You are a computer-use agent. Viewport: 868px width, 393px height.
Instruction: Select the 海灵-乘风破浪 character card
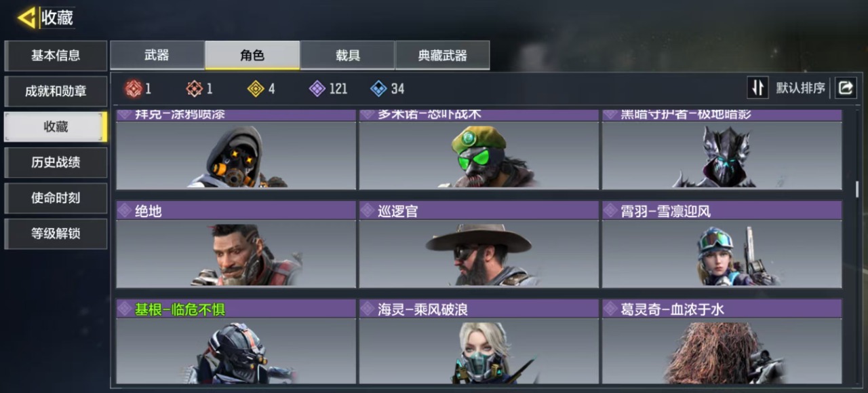[479, 342]
